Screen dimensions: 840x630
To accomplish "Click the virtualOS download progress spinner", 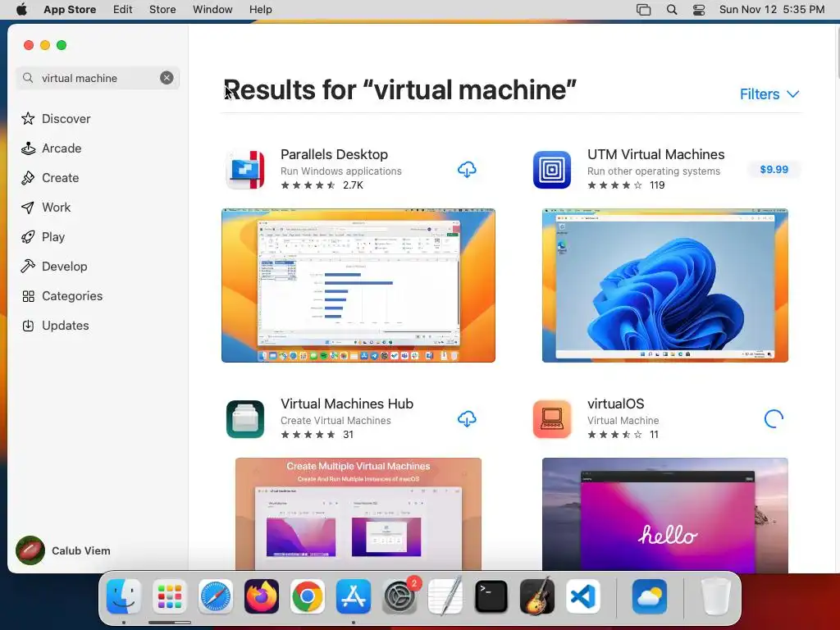I will coord(774,419).
